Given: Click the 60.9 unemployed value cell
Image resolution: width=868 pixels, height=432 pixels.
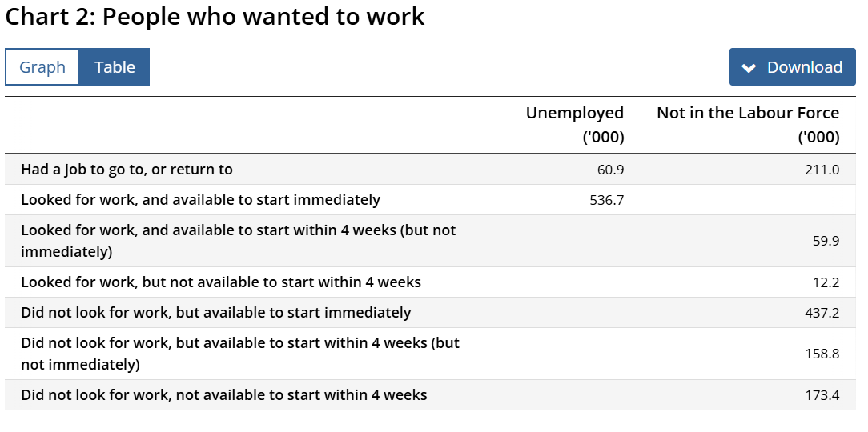Looking at the screenshot, I should [611, 170].
